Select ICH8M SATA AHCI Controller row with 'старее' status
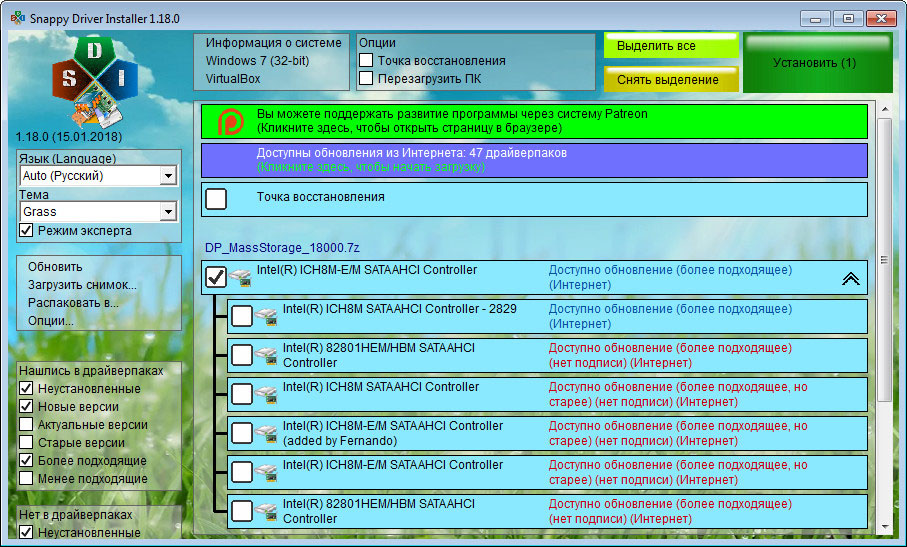Screen dimensions: 907x547 tap(547, 394)
